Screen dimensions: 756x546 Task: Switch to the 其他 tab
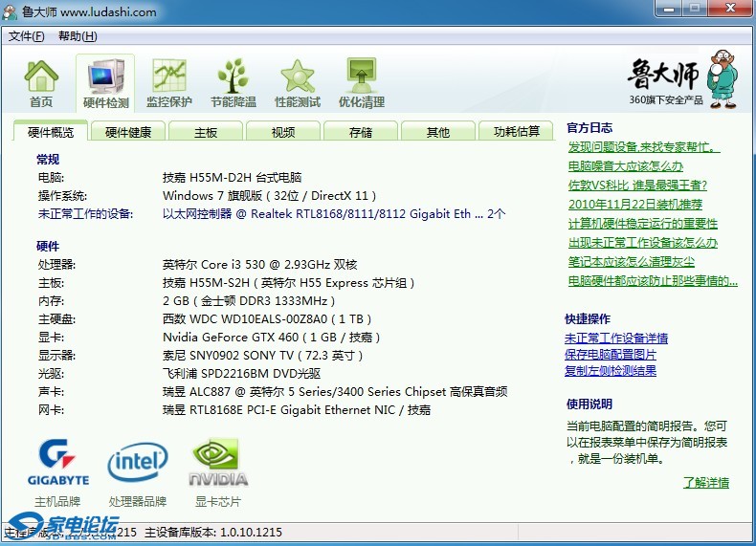pyautogui.click(x=438, y=132)
